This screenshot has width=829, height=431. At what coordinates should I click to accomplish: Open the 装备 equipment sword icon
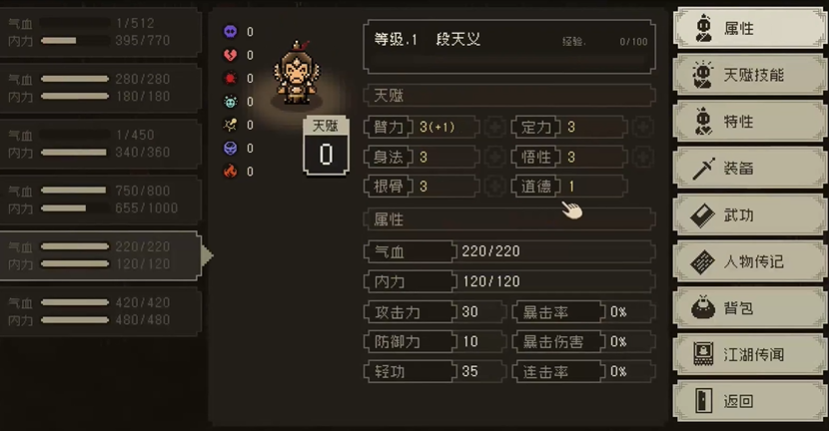[x=704, y=169]
